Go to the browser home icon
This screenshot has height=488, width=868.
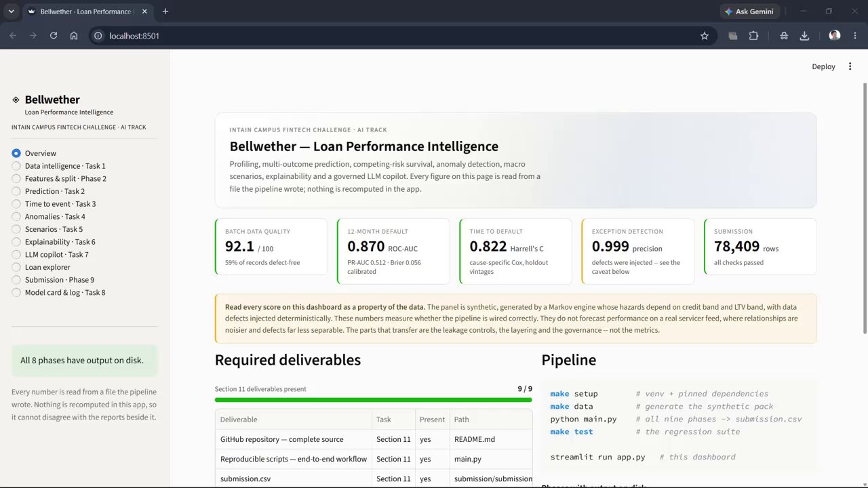pyautogui.click(x=74, y=36)
